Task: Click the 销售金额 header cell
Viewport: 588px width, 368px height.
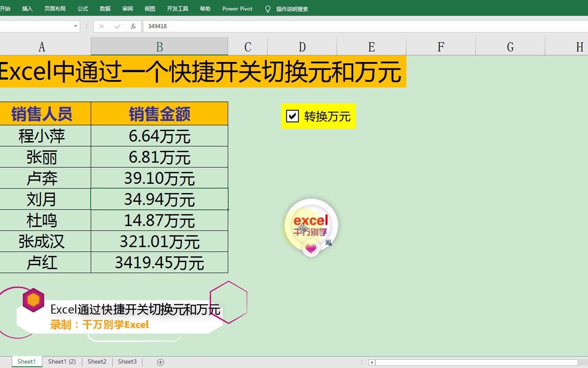Action: pos(160,113)
